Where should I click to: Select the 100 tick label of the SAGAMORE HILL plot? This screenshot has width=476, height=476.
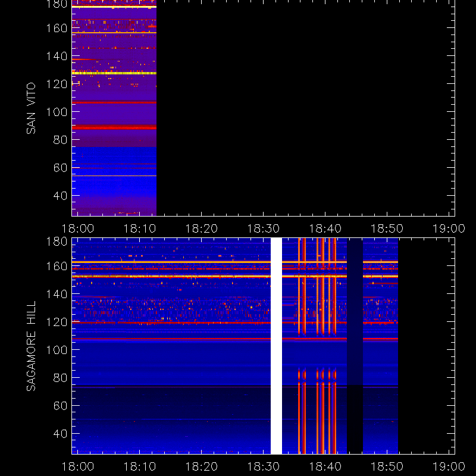(57, 350)
